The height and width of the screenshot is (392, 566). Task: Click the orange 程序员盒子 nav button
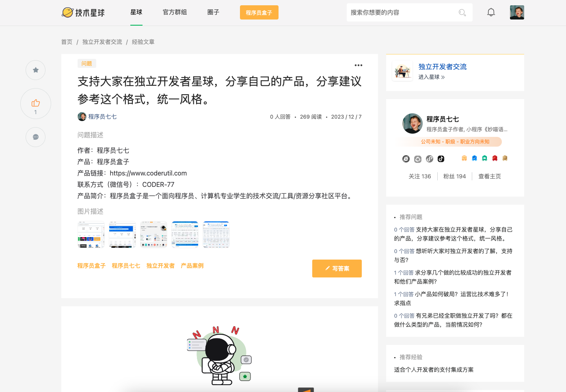tap(259, 13)
